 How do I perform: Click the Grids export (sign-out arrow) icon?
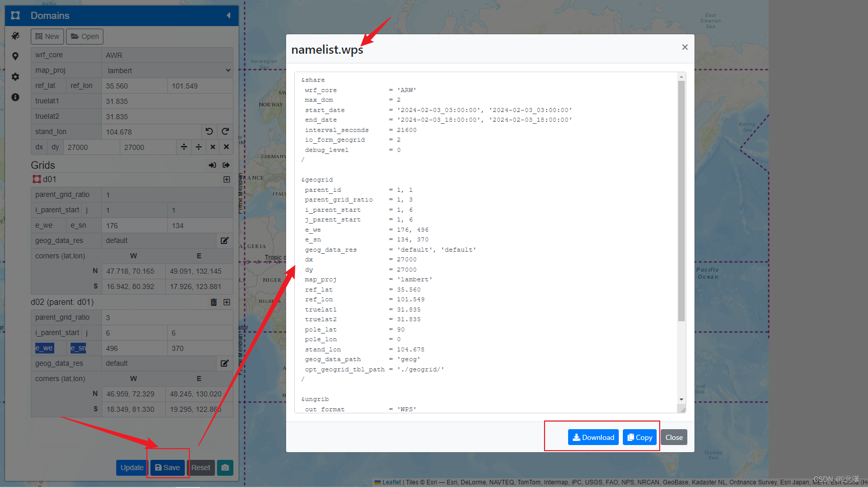(x=226, y=165)
